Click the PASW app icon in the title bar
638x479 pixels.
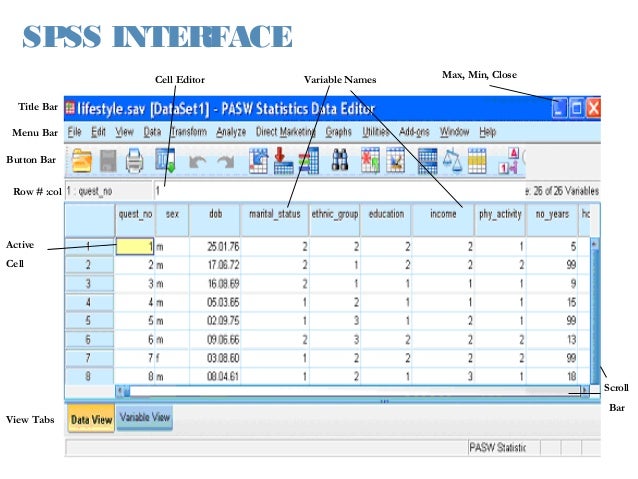pyautogui.click(x=70, y=107)
